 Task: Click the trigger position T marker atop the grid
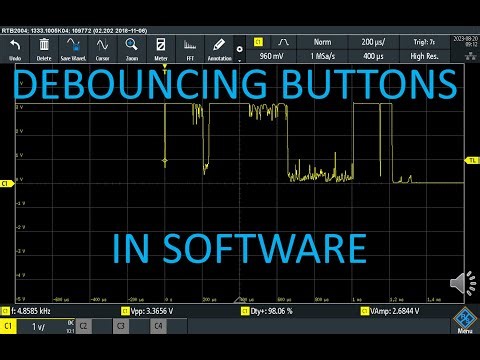pyautogui.click(x=165, y=69)
